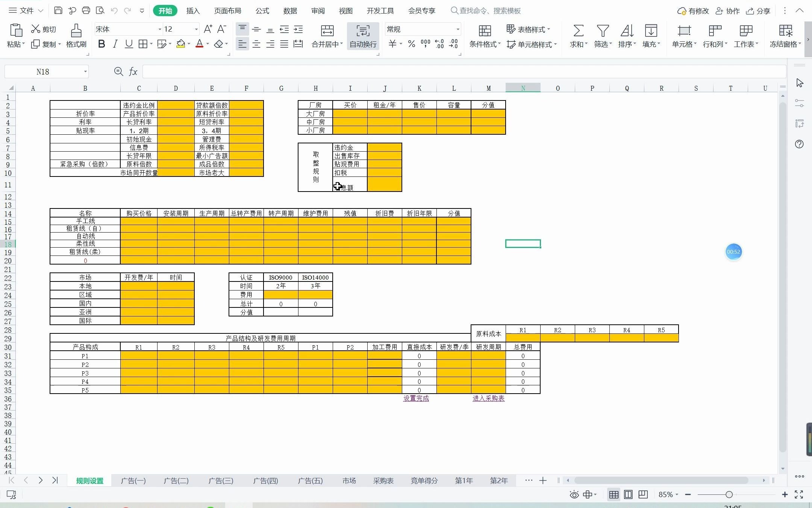Click the AutoSum (求和) icon
812x508 pixels.
pos(578,31)
